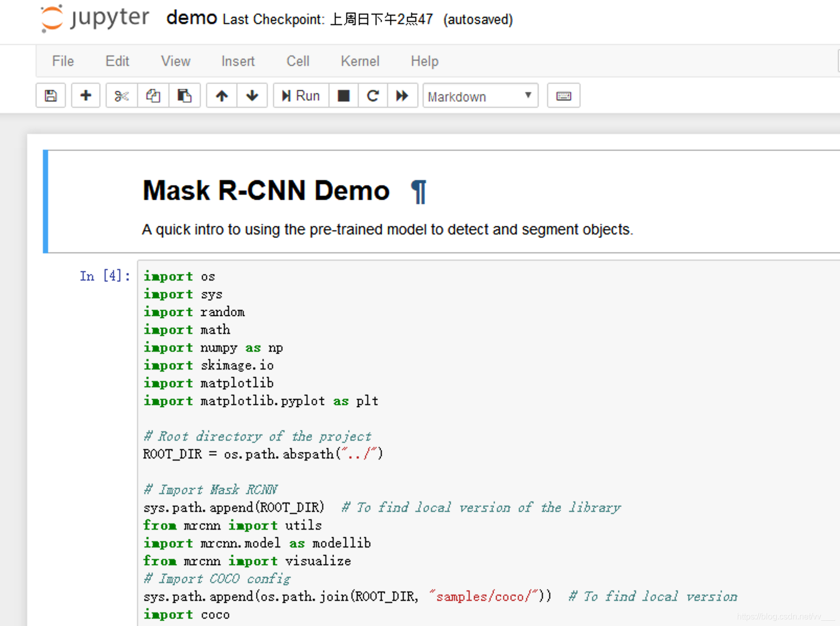Click the 'A quick intro' description text
Image resolution: width=840 pixels, height=626 pixels.
[388, 230]
